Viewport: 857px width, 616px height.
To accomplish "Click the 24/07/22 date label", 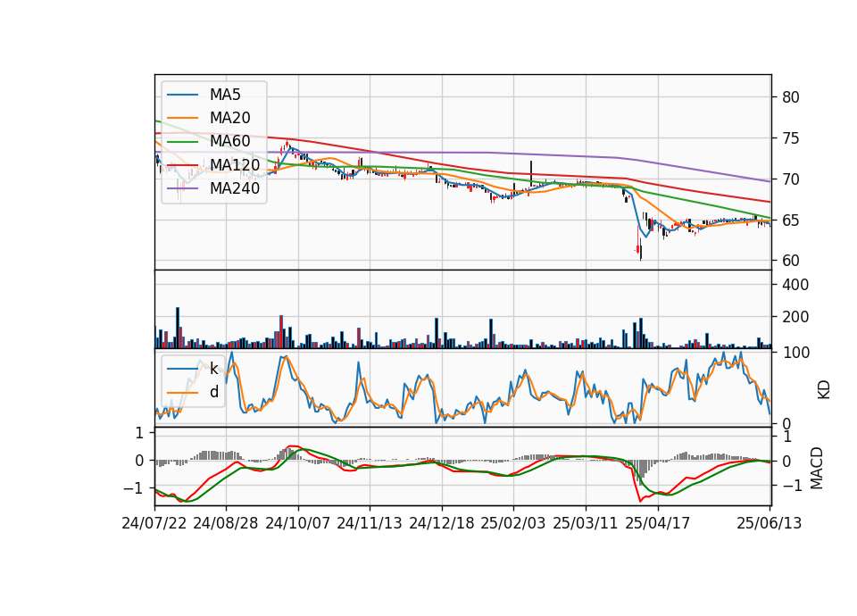I will (x=154, y=523).
